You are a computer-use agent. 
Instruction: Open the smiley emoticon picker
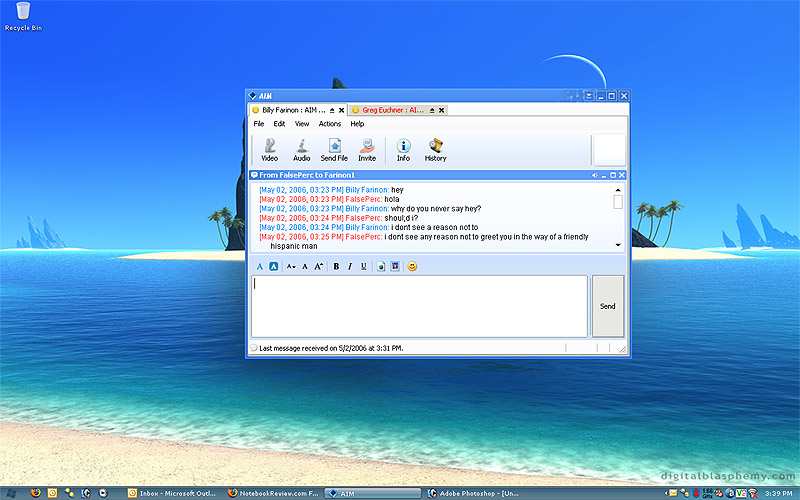click(412, 266)
